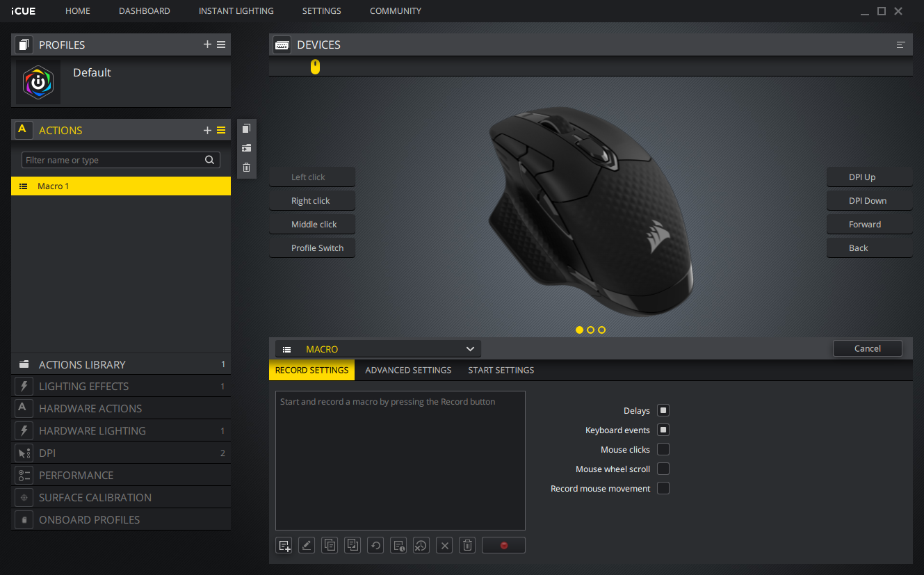Open the Instant Lighting menu
The image size is (924, 575).
[x=236, y=11]
